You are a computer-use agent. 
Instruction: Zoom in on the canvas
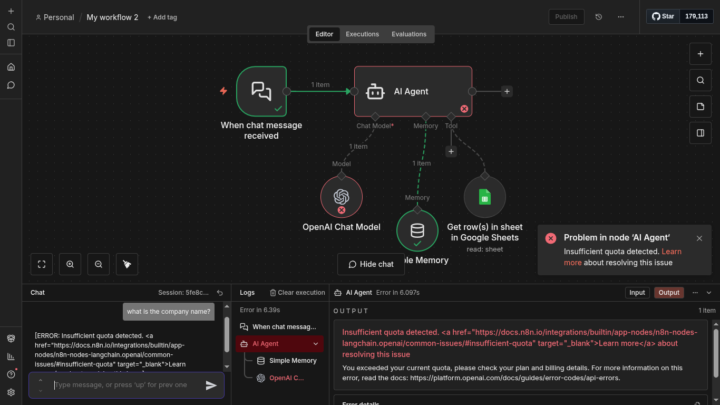[70, 264]
